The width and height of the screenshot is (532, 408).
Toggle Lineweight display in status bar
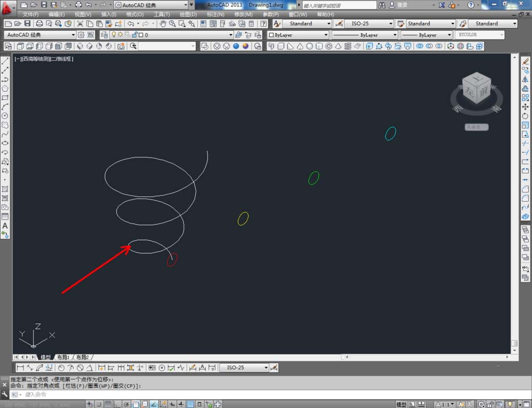click(181, 404)
